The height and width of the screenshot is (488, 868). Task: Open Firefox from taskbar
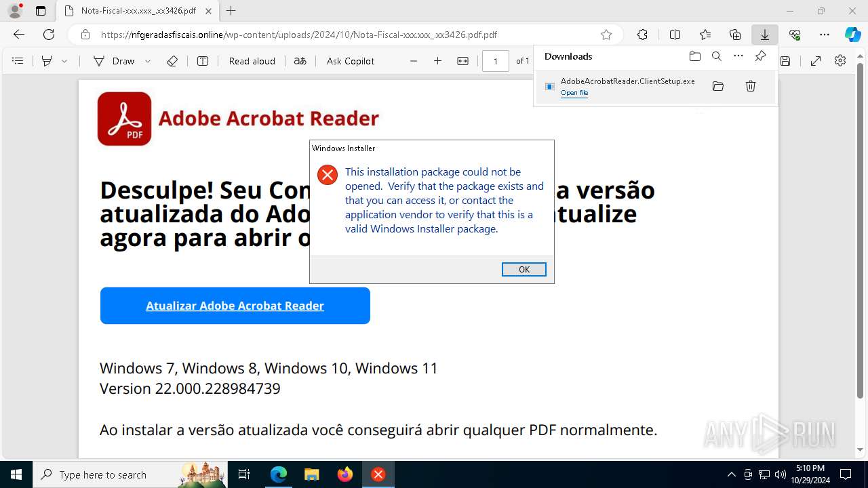(x=344, y=474)
